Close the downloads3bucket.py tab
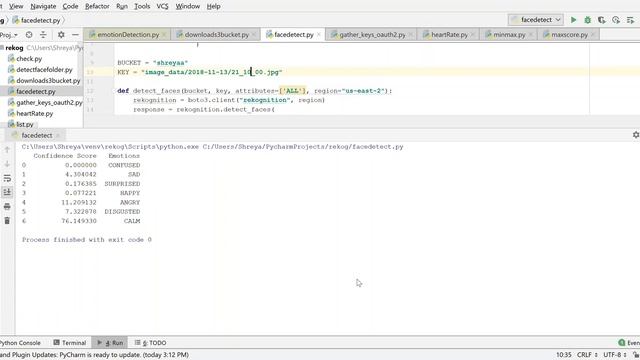Viewport: 640px width, 360px height. pyautogui.click(x=254, y=35)
